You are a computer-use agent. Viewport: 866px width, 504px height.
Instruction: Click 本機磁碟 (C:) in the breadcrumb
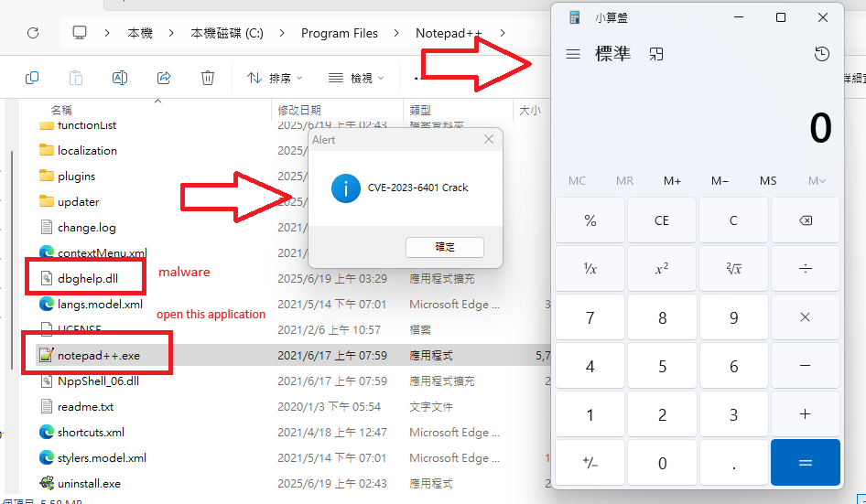[226, 33]
